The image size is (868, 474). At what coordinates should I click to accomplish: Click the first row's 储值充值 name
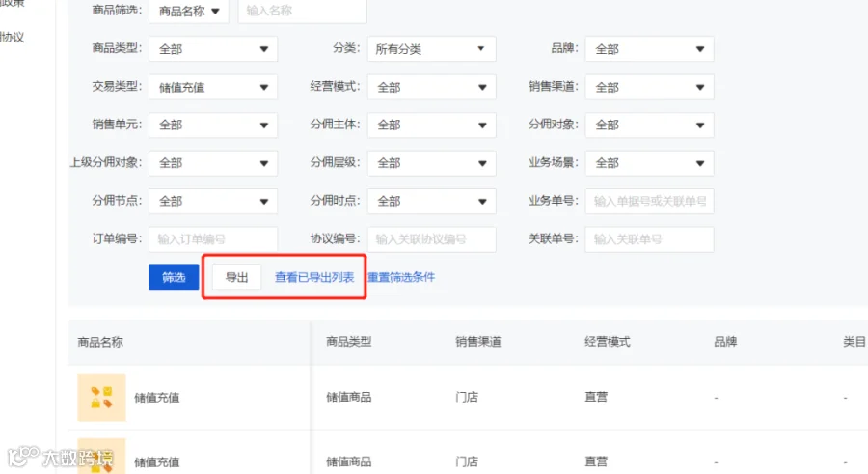(156, 398)
